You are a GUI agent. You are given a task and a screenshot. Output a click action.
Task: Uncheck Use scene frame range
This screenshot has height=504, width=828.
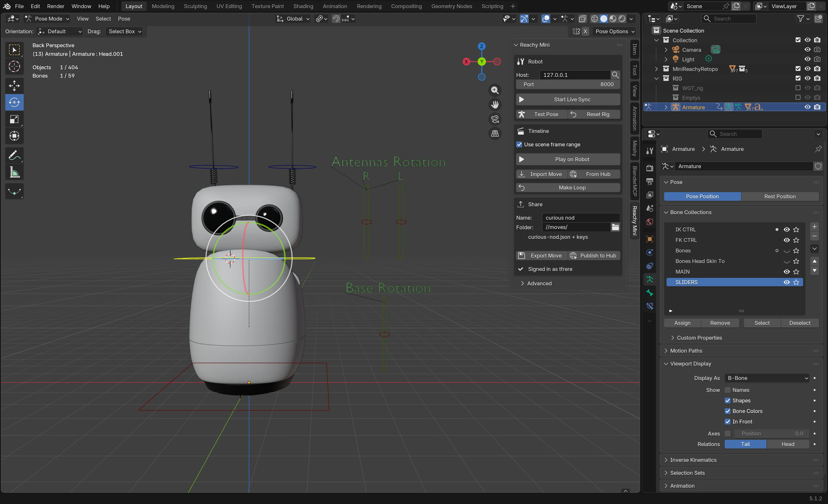click(x=519, y=144)
